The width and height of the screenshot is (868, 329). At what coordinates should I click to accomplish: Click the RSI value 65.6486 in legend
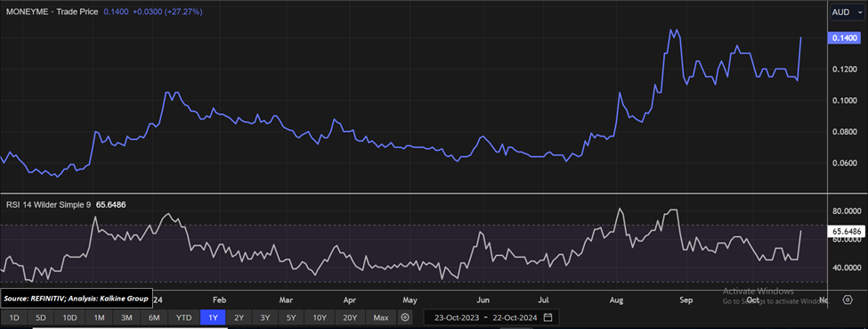(x=110, y=205)
